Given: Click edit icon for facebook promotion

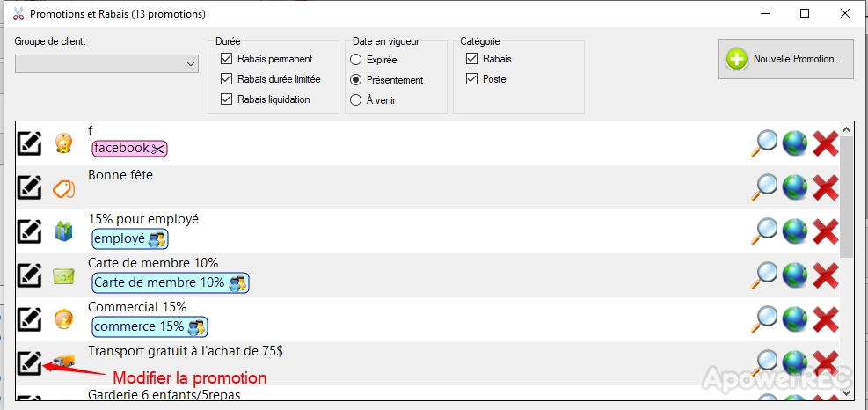Looking at the screenshot, I should click(29, 143).
